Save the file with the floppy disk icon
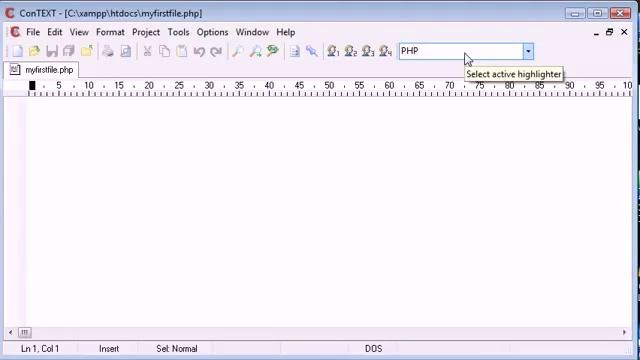The height and width of the screenshot is (360, 640). click(52, 51)
